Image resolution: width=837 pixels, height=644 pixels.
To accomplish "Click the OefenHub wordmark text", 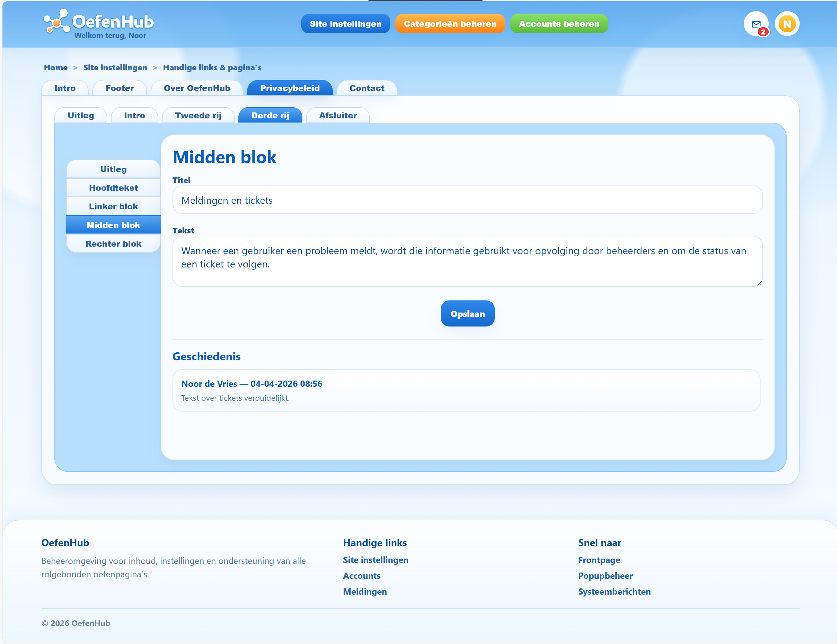I will point(113,21).
